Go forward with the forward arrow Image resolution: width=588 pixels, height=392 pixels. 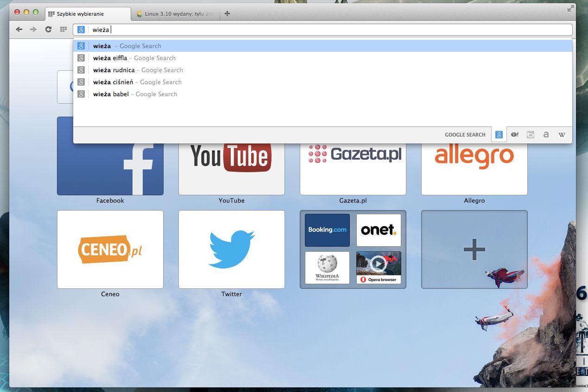(33, 30)
